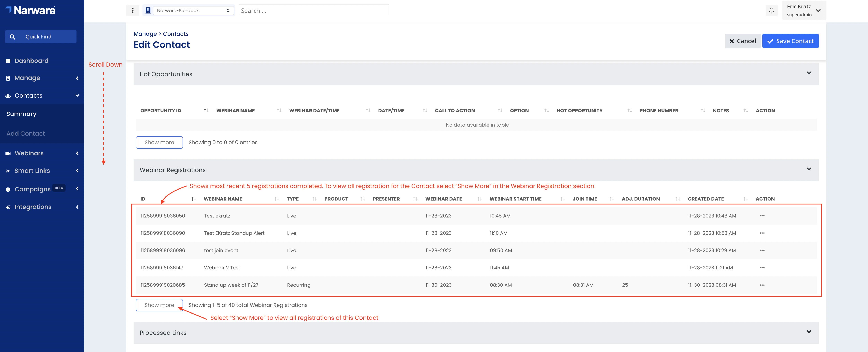Sort by Call To Action column header
This screenshot has width=868, height=352.
point(455,111)
